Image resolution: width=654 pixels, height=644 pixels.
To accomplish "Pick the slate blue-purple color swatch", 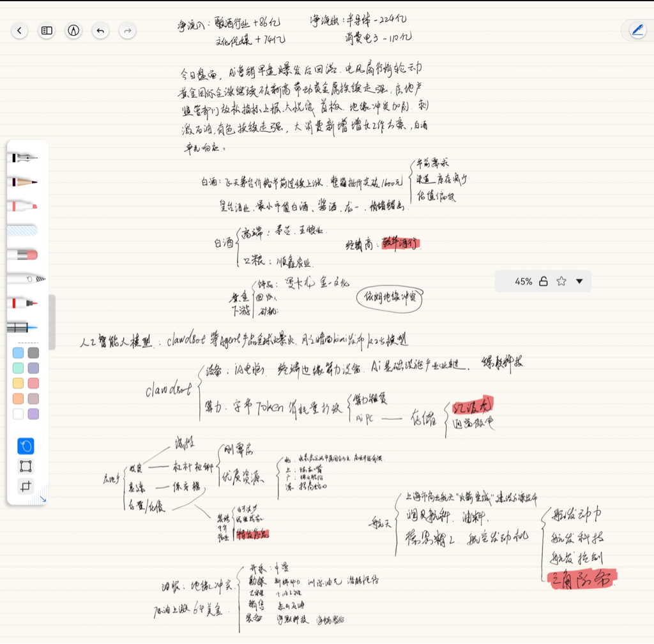I will tap(33, 368).
